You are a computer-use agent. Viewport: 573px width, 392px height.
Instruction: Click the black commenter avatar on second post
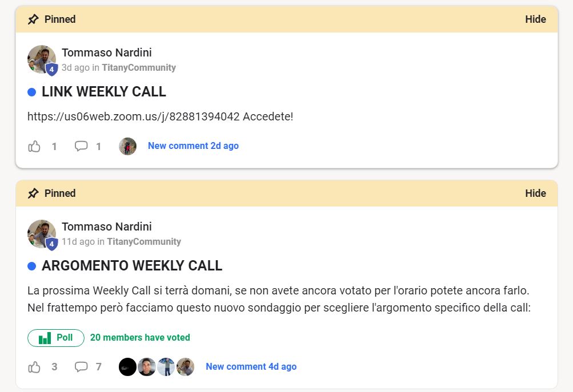coord(127,367)
